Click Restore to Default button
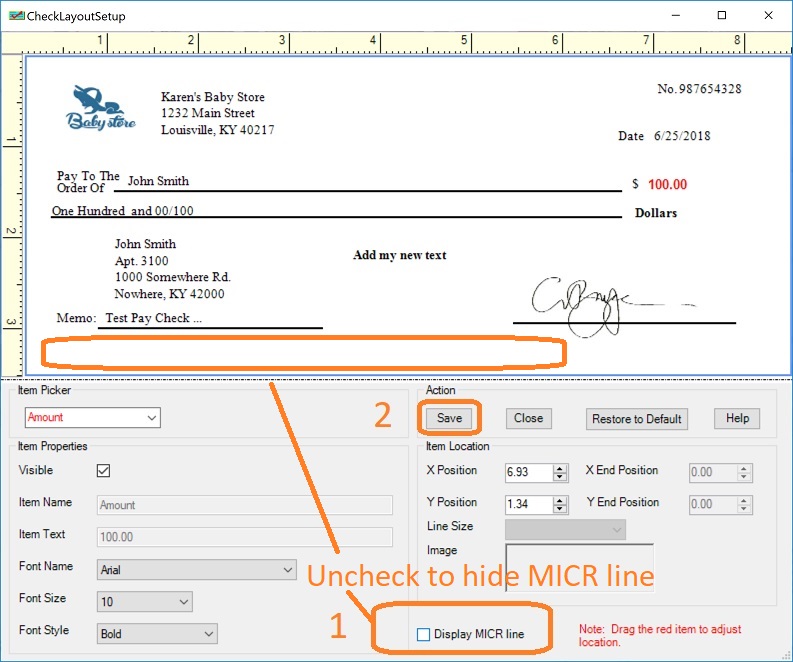This screenshot has height=662, width=793. click(637, 419)
